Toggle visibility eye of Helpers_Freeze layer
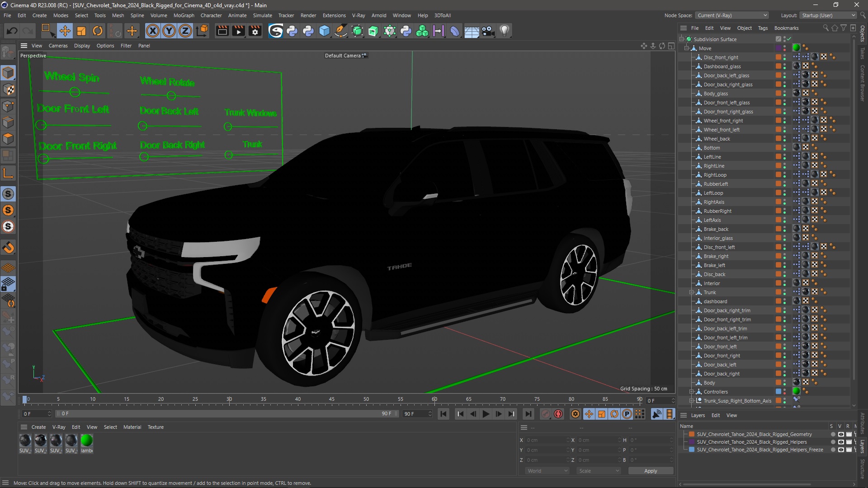 (x=840, y=450)
